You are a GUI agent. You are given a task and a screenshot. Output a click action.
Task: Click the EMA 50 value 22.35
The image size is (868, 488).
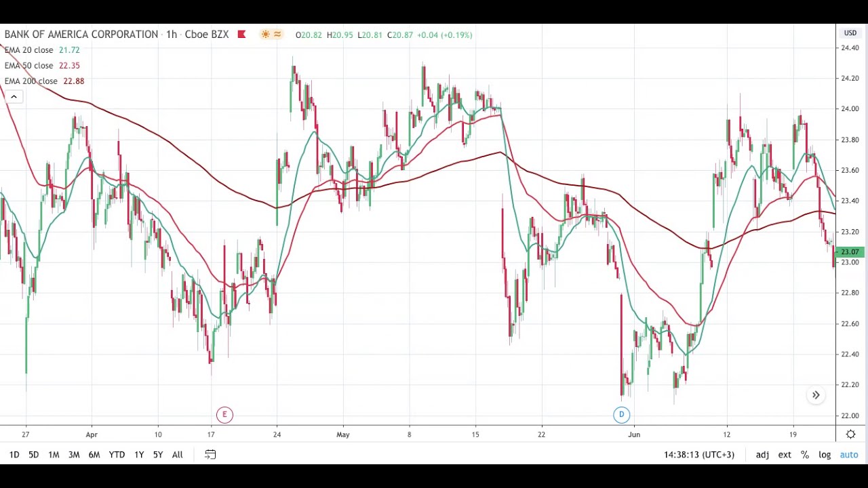pyautogui.click(x=69, y=66)
